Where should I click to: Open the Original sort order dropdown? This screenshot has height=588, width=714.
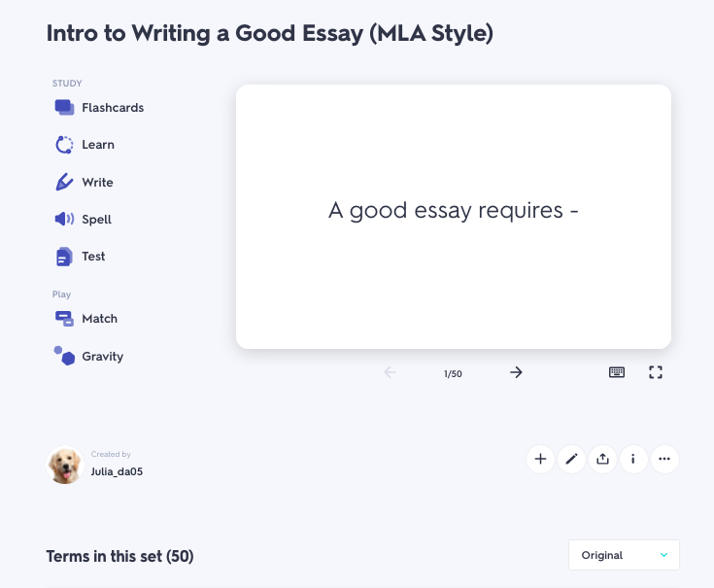tap(624, 555)
